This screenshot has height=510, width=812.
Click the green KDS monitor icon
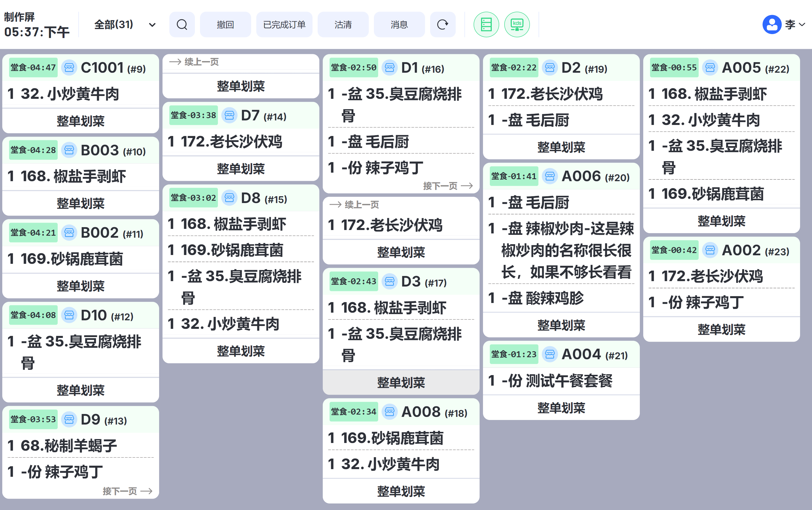coord(517,25)
